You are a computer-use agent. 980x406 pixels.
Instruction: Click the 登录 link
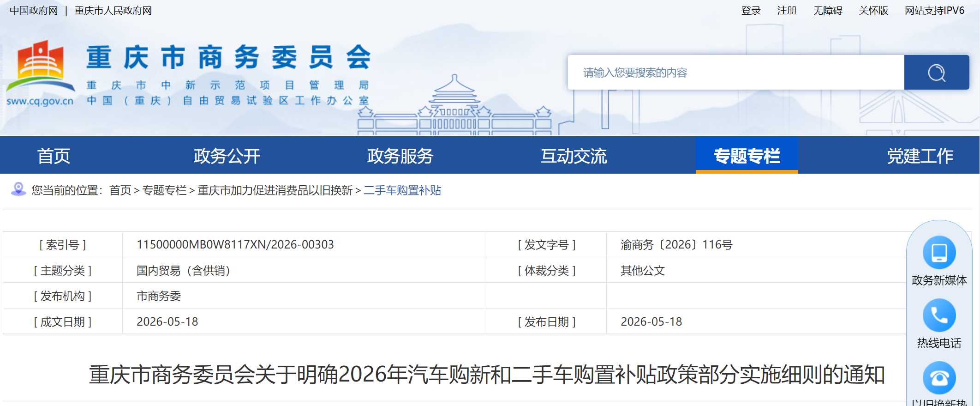click(x=751, y=11)
